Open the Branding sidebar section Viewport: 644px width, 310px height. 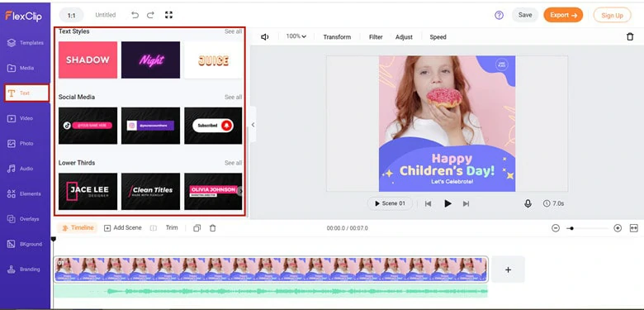[x=25, y=269]
